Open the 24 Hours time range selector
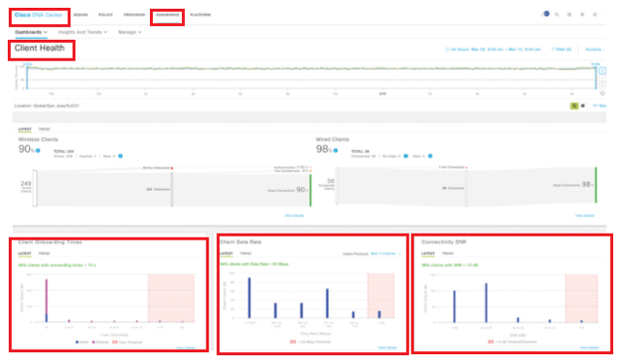 (x=492, y=50)
